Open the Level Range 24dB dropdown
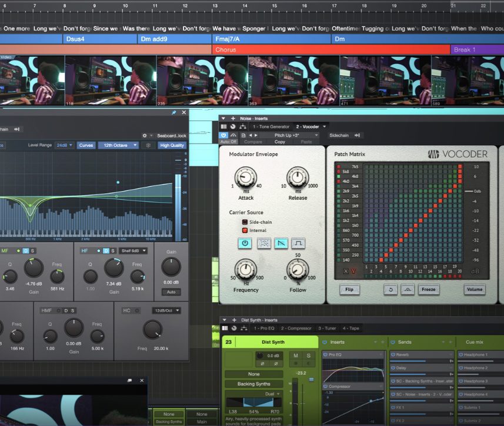The image size is (504, 426). pyautogui.click(x=64, y=145)
